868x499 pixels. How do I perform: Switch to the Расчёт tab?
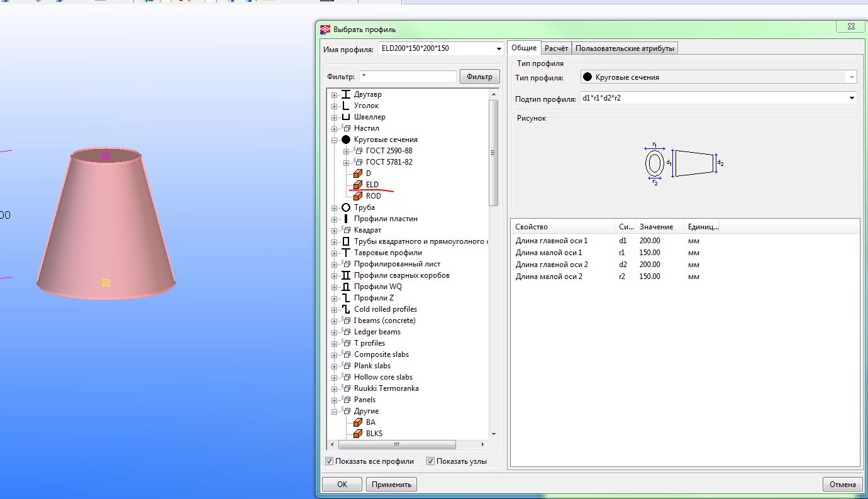pos(556,48)
